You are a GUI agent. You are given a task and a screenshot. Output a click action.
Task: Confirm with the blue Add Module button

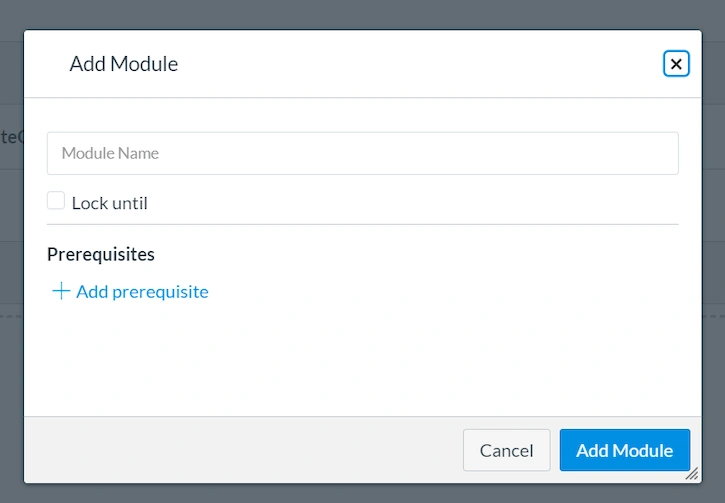(x=625, y=450)
